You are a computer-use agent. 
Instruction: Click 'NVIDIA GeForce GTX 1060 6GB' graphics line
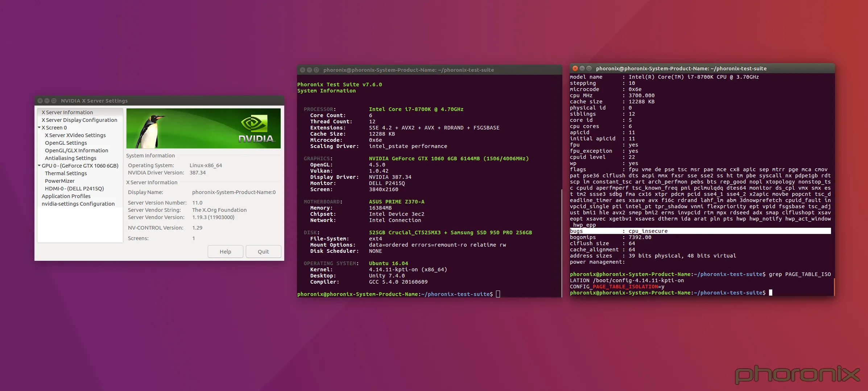click(449, 159)
